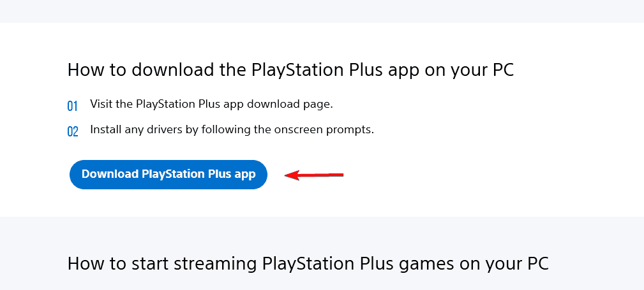Click the "How to start streaming" heading
Viewport: 644px width, 290px height.
(x=308, y=263)
